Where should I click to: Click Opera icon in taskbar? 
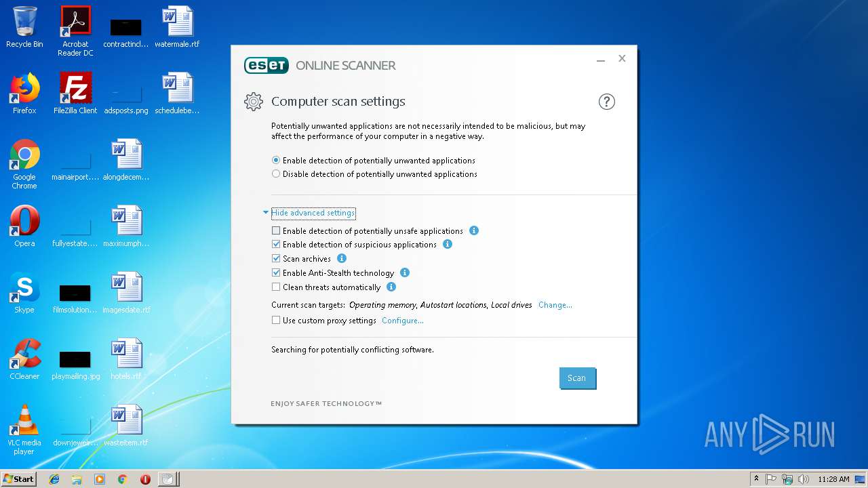[x=145, y=479]
